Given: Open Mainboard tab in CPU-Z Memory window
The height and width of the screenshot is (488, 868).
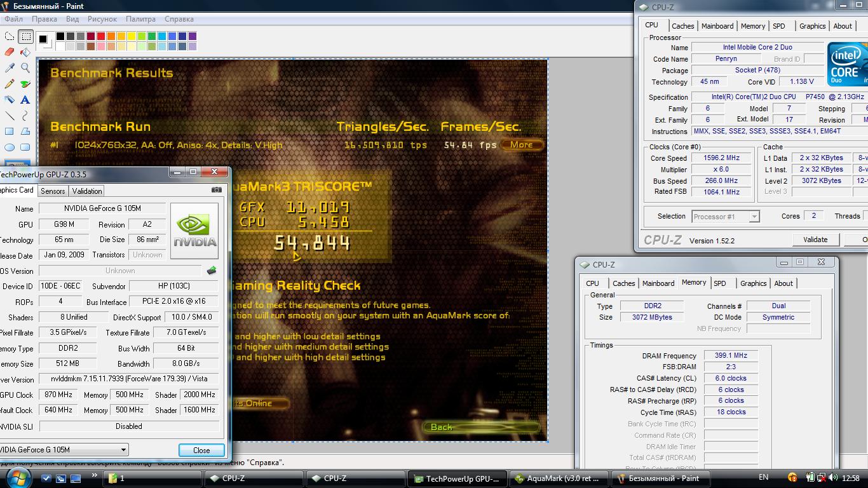Looking at the screenshot, I should coord(658,283).
